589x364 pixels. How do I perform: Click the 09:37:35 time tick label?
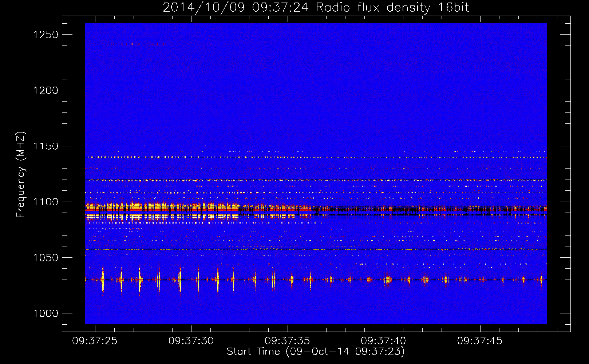point(287,341)
